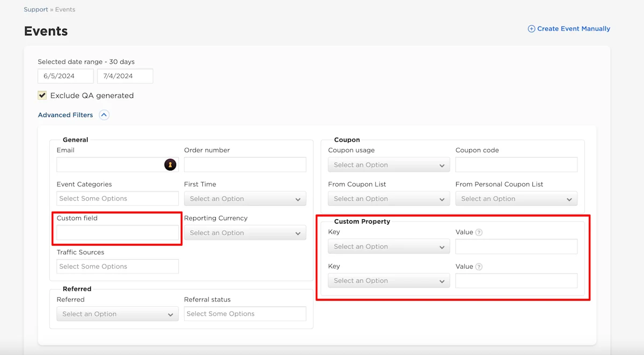The height and width of the screenshot is (355, 644).
Task: Open the From Personal Coupon List dropdown
Action: 516,198
